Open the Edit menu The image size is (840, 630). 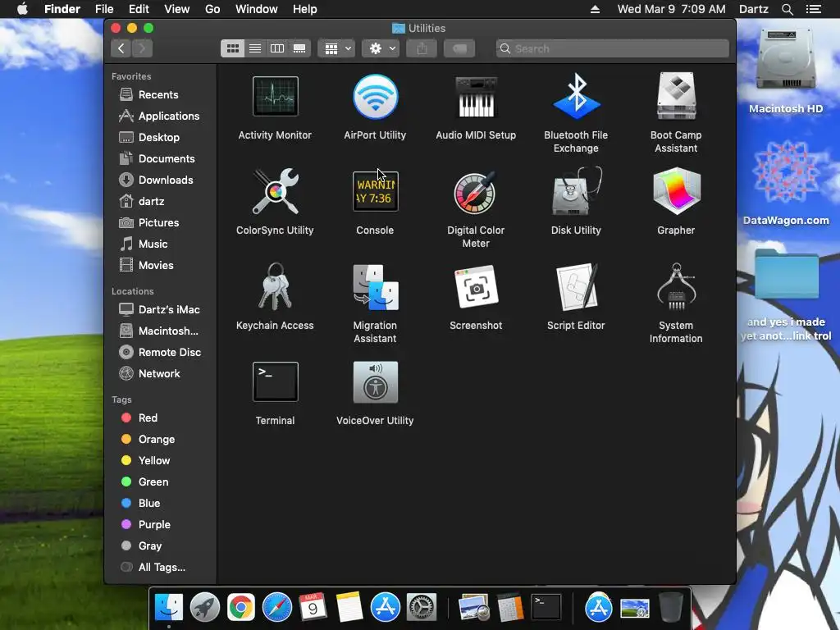click(139, 9)
